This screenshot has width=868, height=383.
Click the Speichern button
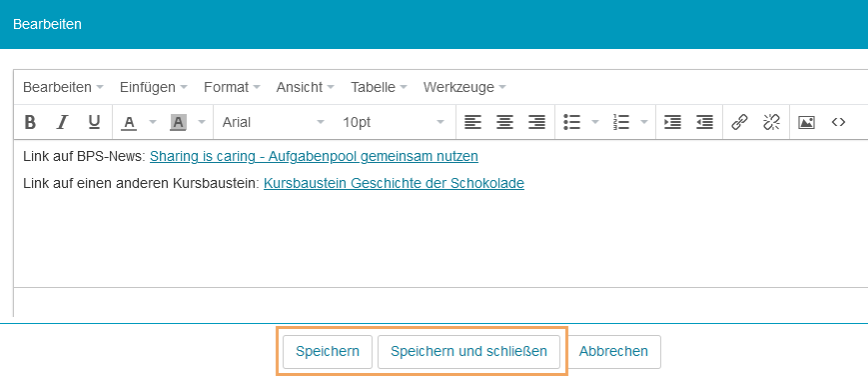pyautogui.click(x=328, y=351)
